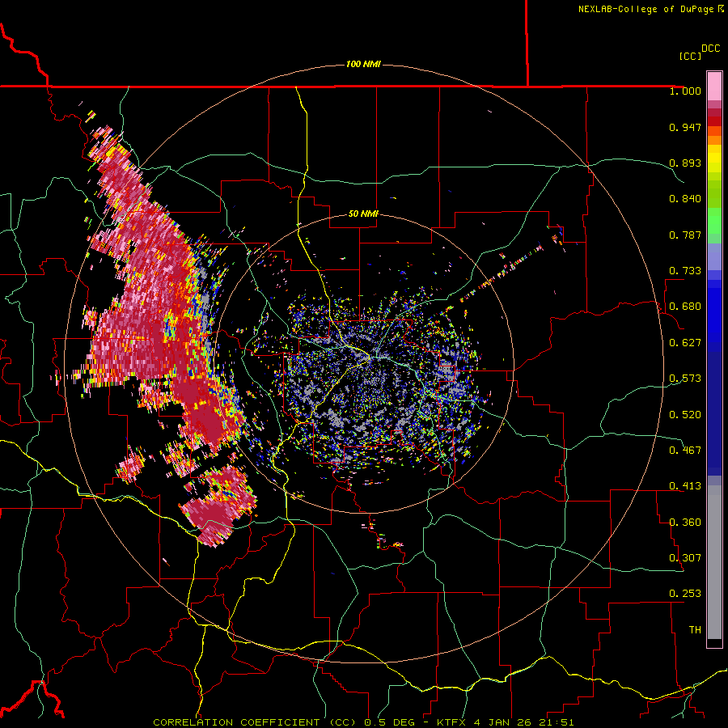
Task: Pick the bright green color bar segment
Action: point(714,221)
